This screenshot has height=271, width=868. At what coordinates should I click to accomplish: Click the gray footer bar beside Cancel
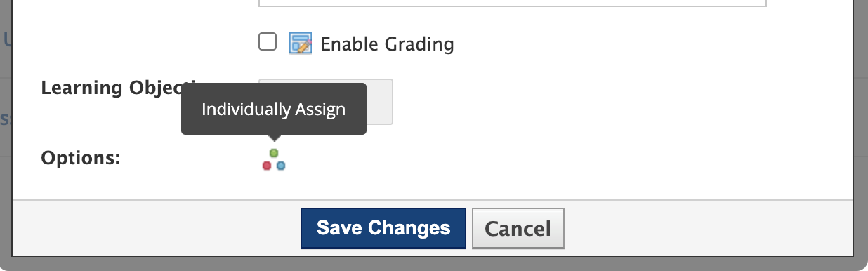pos(708,227)
